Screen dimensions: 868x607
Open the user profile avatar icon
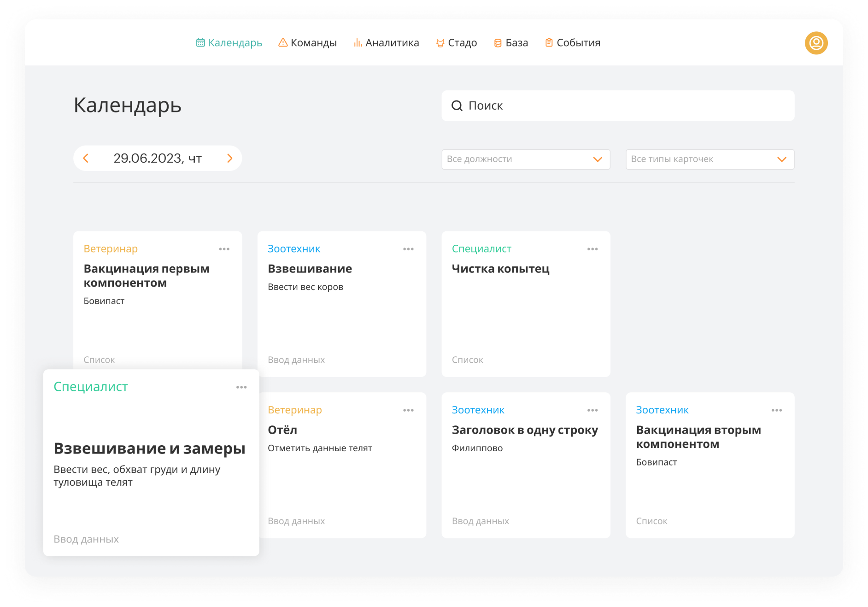coord(816,43)
